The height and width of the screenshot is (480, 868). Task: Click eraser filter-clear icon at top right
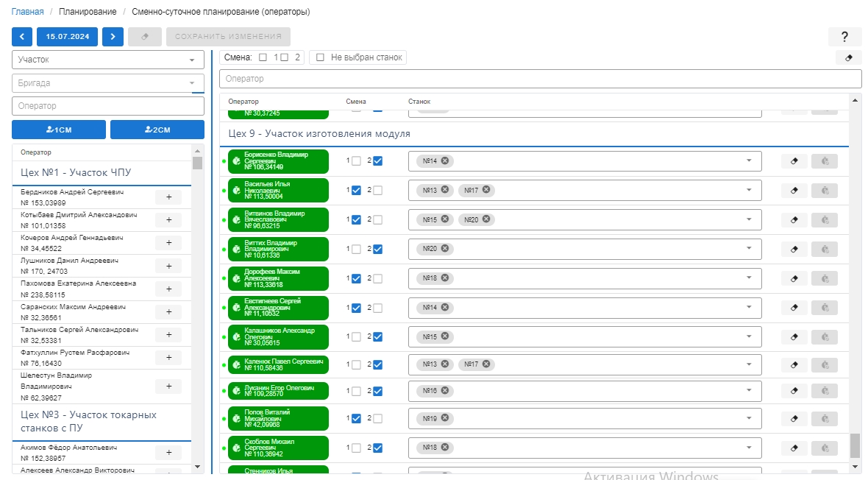click(x=848, y=57)
